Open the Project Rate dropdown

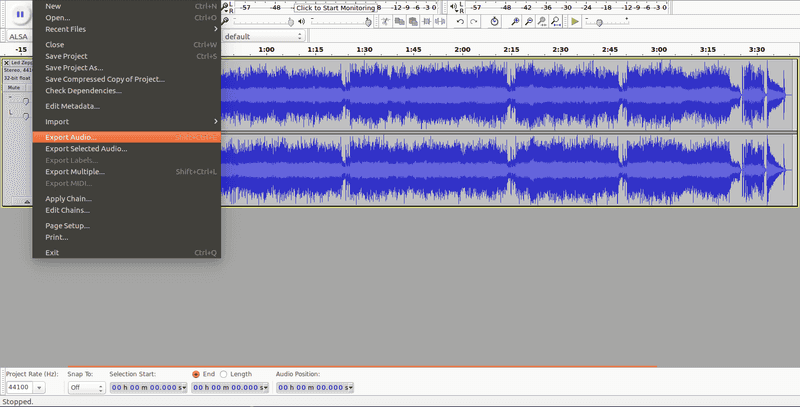click(x=39, y=388)
